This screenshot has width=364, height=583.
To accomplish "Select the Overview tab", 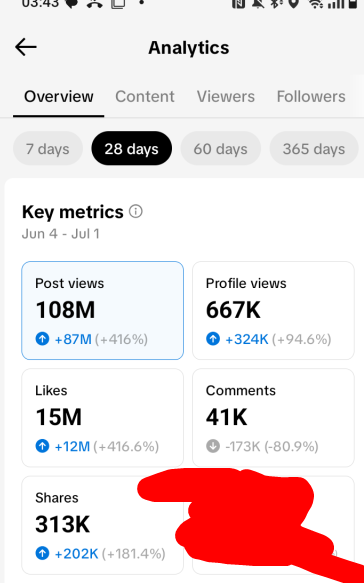I will point(59,97).
